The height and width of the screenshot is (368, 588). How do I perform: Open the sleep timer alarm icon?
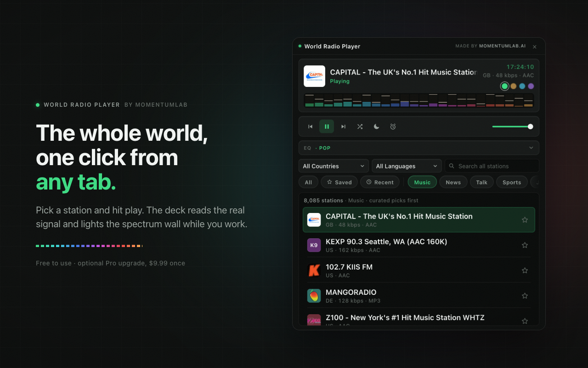[x=393, y=126]
